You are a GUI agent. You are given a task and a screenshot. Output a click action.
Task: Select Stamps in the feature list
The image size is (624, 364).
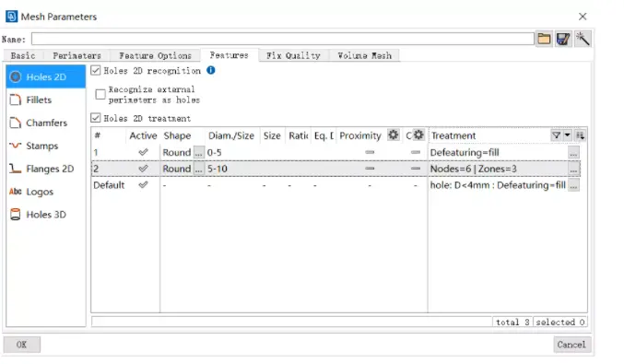46,146
